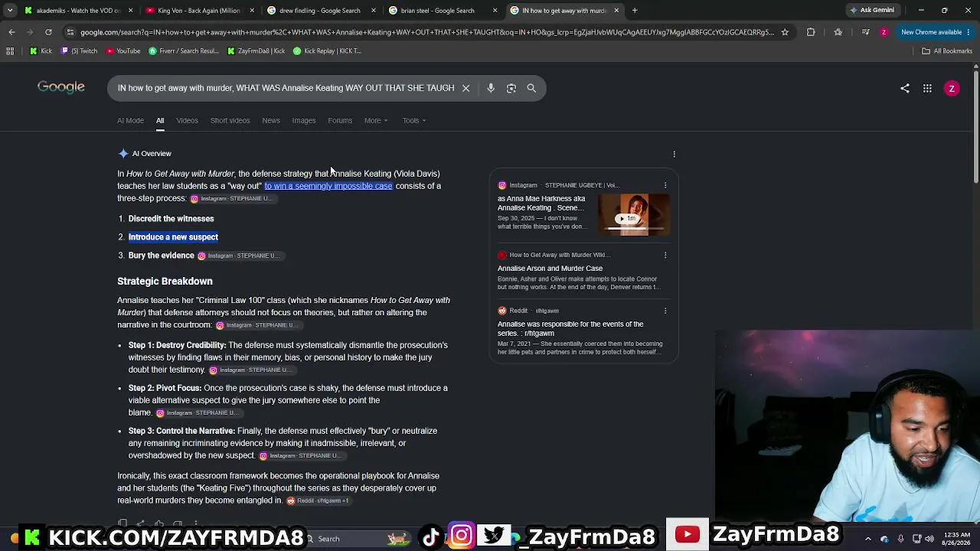Select the AI Mode search tab
980x551 pixels.
(x=130, y=120)
